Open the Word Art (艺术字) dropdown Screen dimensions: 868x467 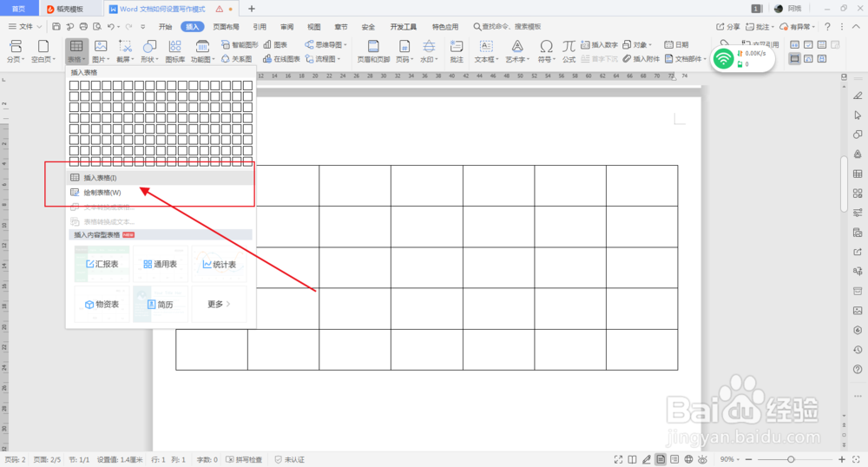[517, 51]
